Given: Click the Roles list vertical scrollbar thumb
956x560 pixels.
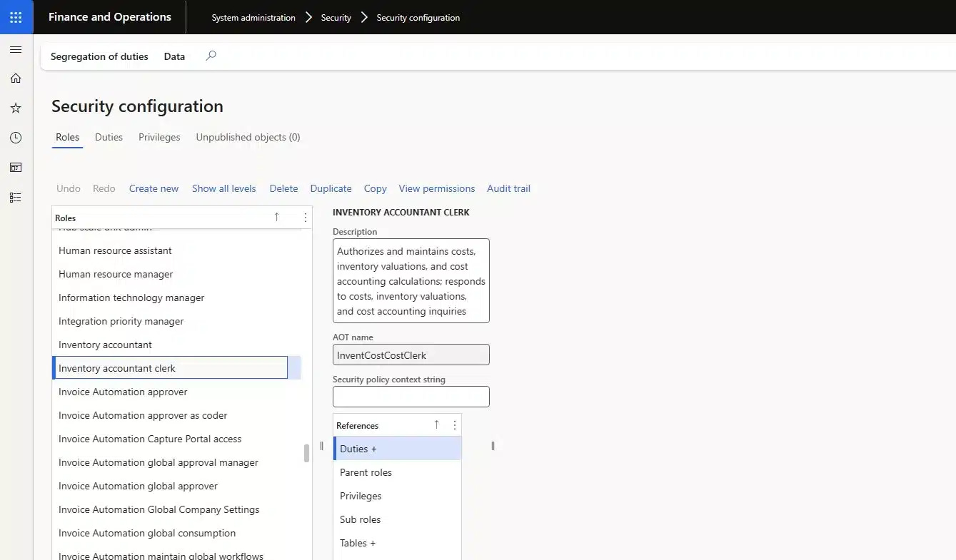Looking at the screenshot, I should 306,453.
